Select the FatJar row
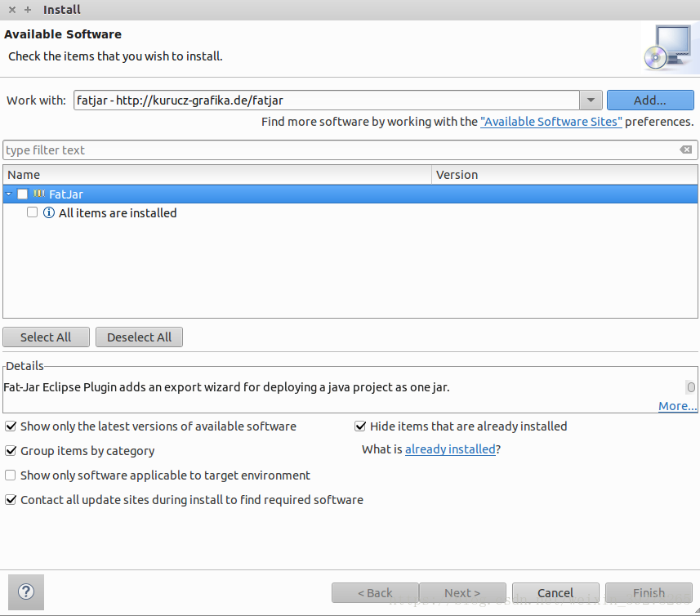Screen dimensions: 700x616 click(x=350, y=194)
